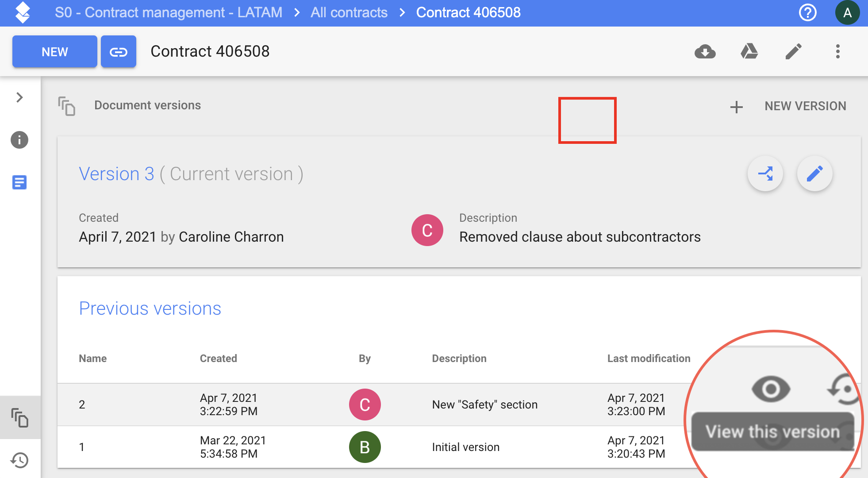Expand the left sidebar chevron
The image size is (868, 478).
19,97
